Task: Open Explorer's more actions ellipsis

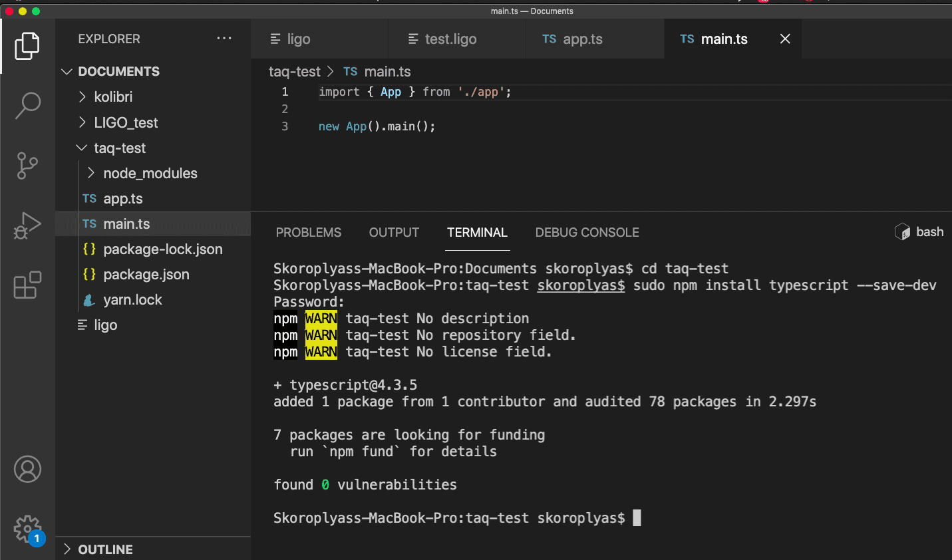Action: tap(224, 39)
